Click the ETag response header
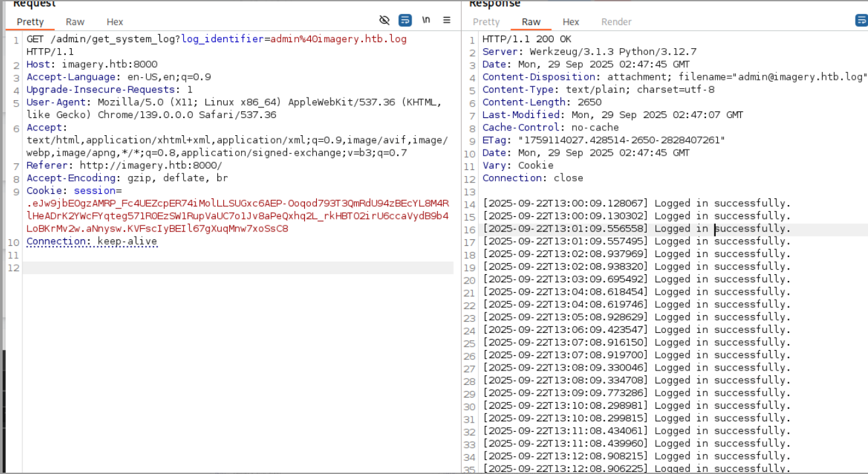The image size is (868, 474). [x=603, y=140]
